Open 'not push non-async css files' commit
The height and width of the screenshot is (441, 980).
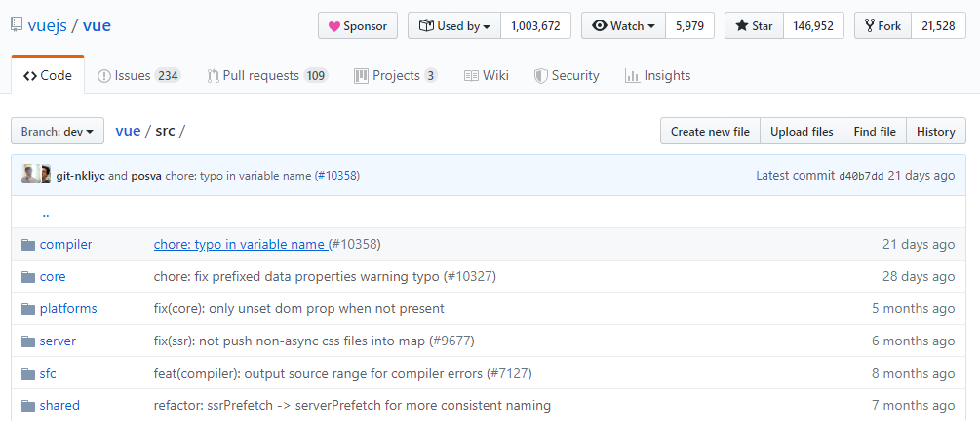pyautogui.click(x=290, y=341)
